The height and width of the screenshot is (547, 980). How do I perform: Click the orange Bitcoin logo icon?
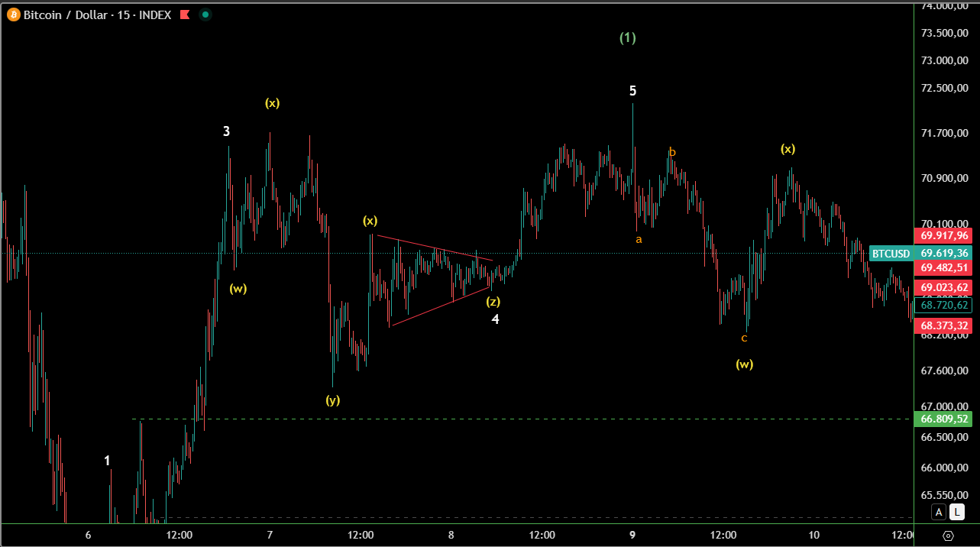(x=13, y=15)
